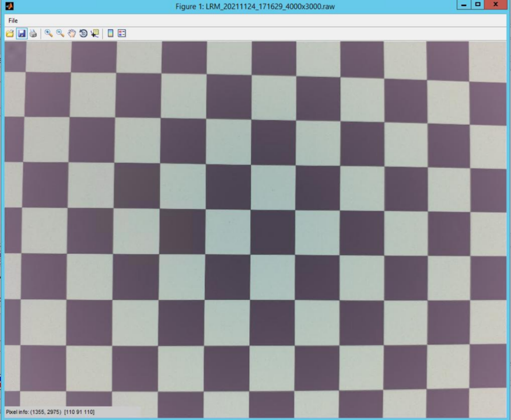The image size is (511, 420).
Task: Click the Pixel info status text
Action: tap(50, 412)
